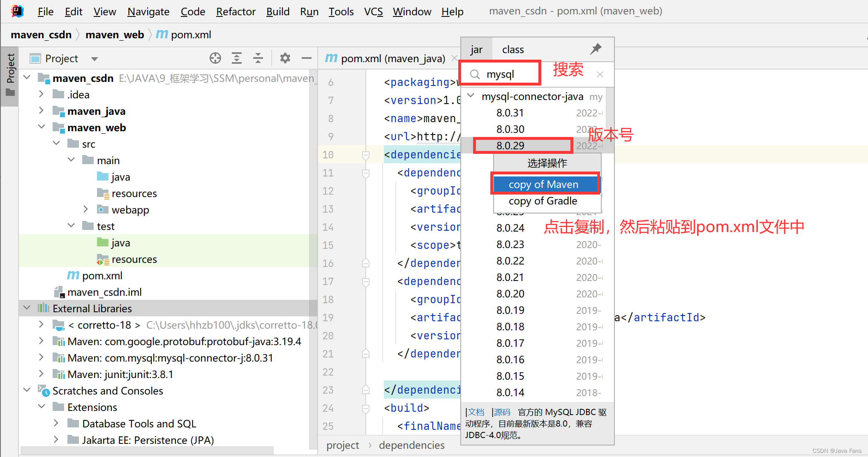
Task: Expand the .idea folder
Action: pos(41,94)
